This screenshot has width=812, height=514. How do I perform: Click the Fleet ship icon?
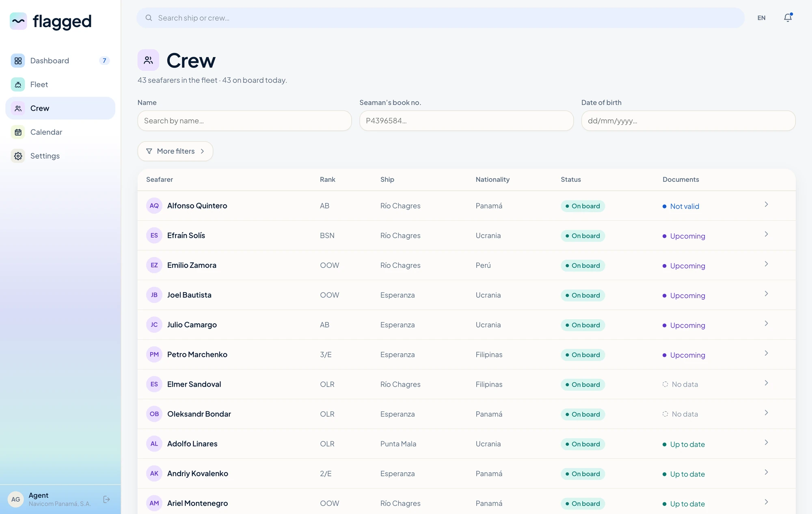[x=18, y=84]
